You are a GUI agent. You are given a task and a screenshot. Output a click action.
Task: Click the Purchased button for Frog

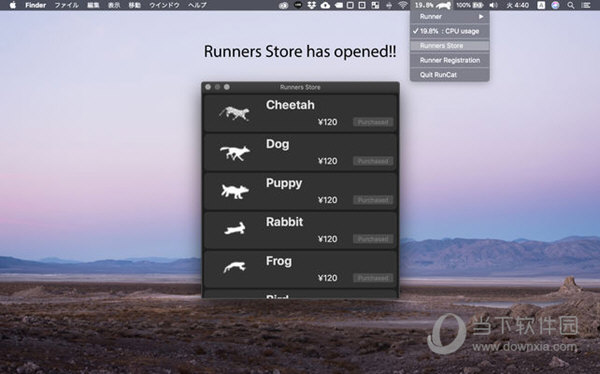click(373, 278)
